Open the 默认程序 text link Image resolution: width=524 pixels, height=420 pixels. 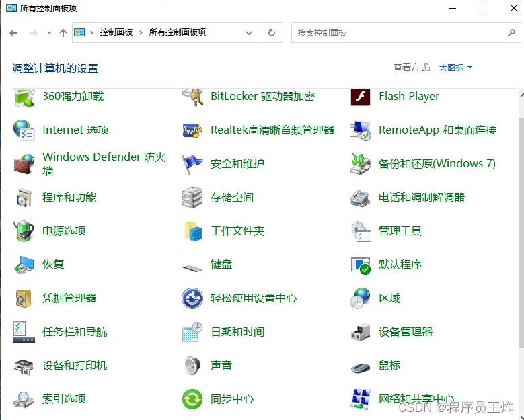[x=400, y=265]
